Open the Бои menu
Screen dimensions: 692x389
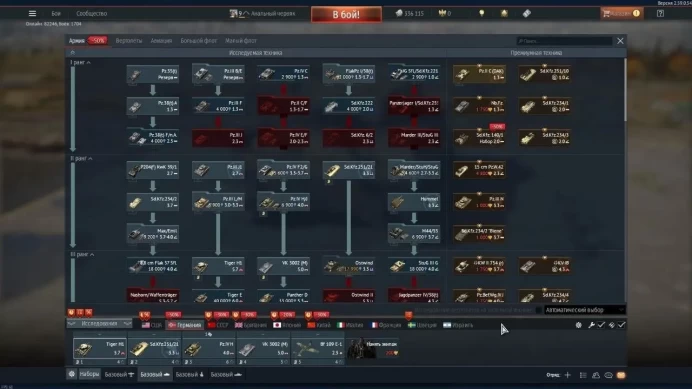(x=56, y=14)
